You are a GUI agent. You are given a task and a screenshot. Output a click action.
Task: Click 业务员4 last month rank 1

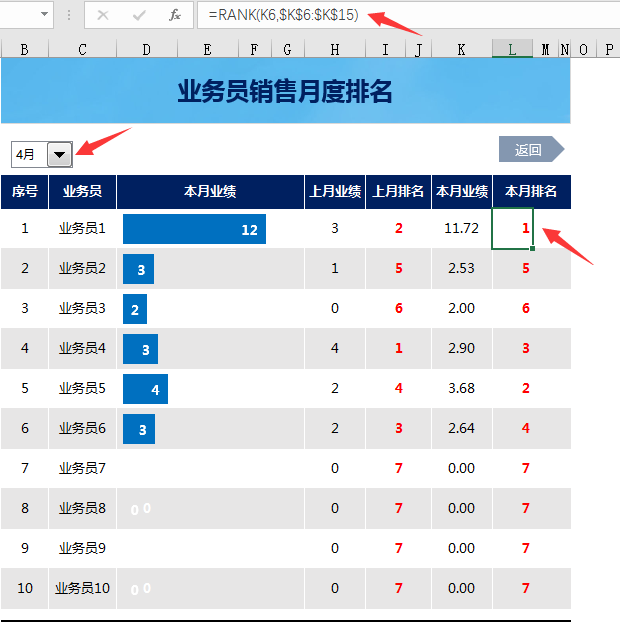(398, 348)
